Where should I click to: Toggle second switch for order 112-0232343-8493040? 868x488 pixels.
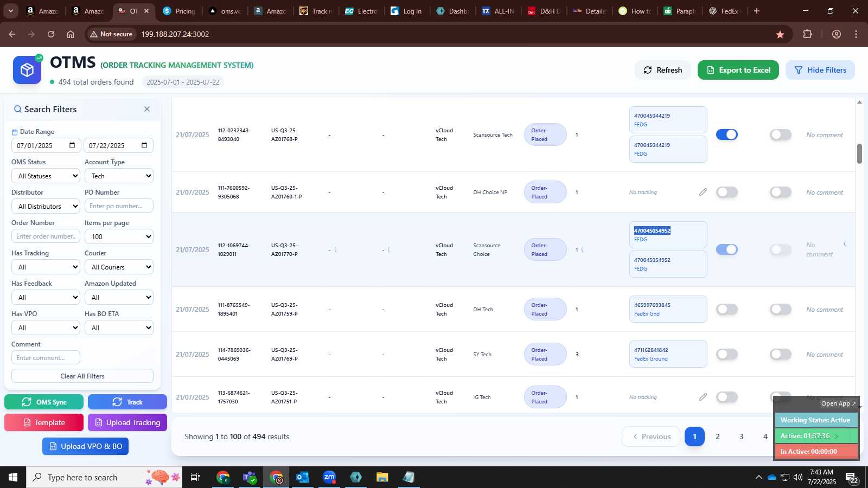[781, 134]
